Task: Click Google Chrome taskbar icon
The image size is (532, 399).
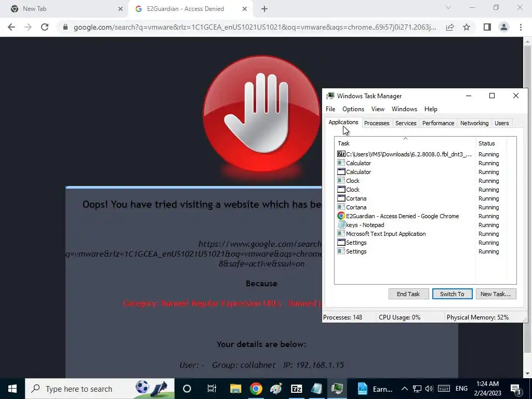Action: [256, 389]
